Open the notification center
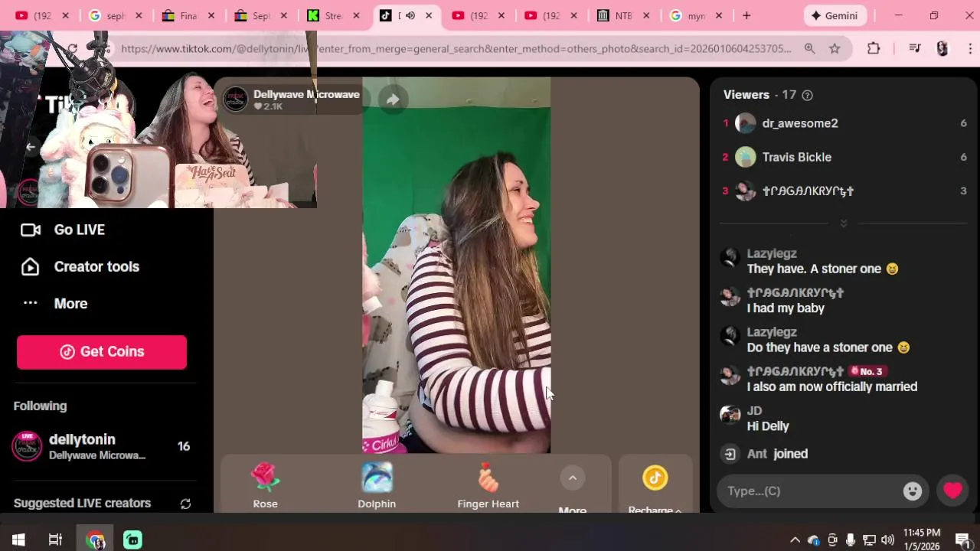Screen dimensions: 980x551 (x=963, y=540)
